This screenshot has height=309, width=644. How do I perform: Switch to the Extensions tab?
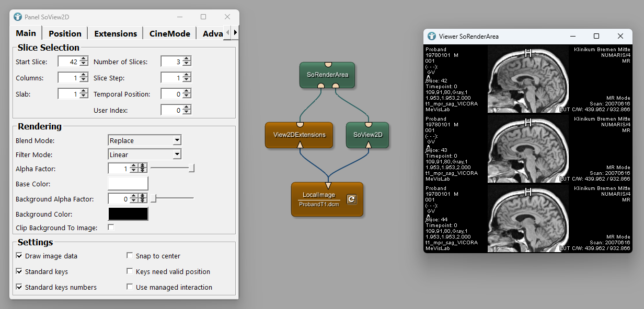click(115, 33)
